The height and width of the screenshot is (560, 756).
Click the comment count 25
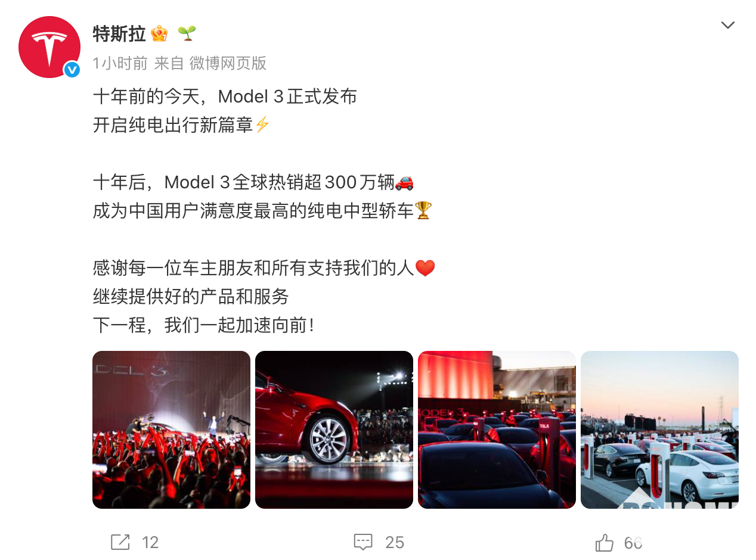[395, 542]
